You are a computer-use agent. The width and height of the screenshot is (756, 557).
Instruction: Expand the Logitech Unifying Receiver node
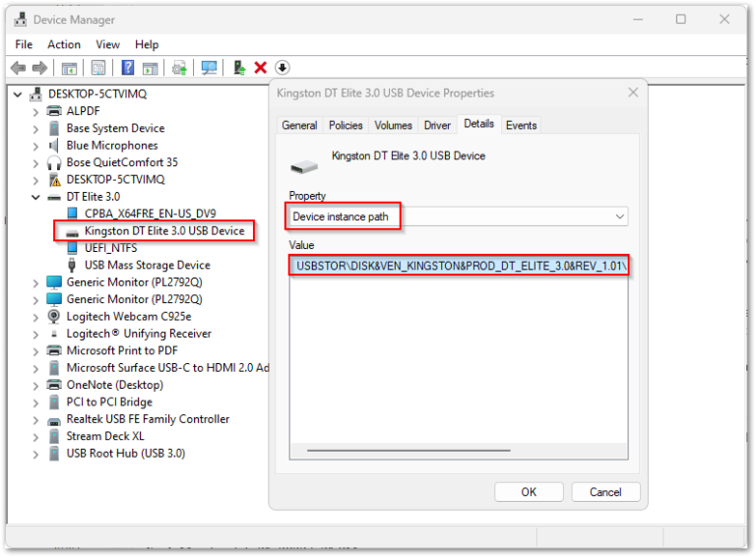tap(35, 335)
